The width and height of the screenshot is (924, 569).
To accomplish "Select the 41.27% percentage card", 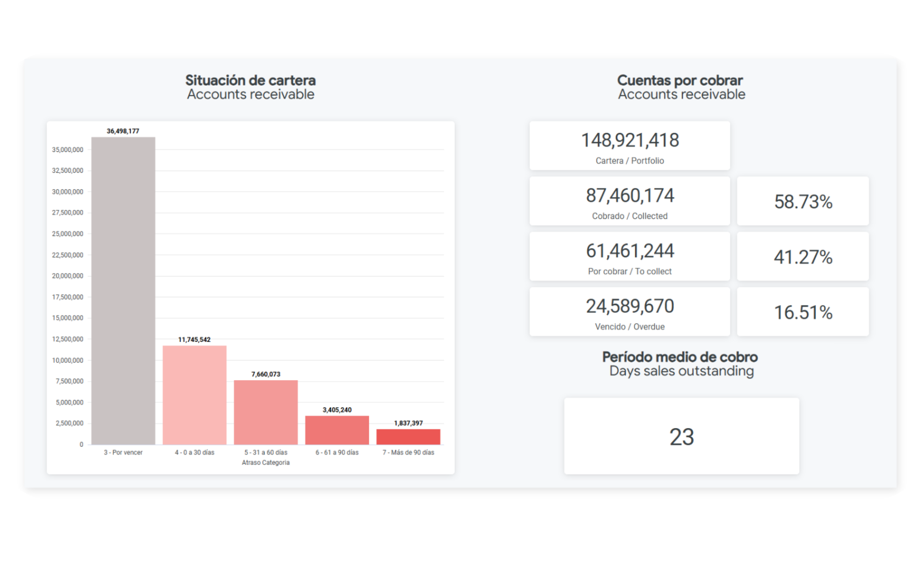I will pos(803,257).
